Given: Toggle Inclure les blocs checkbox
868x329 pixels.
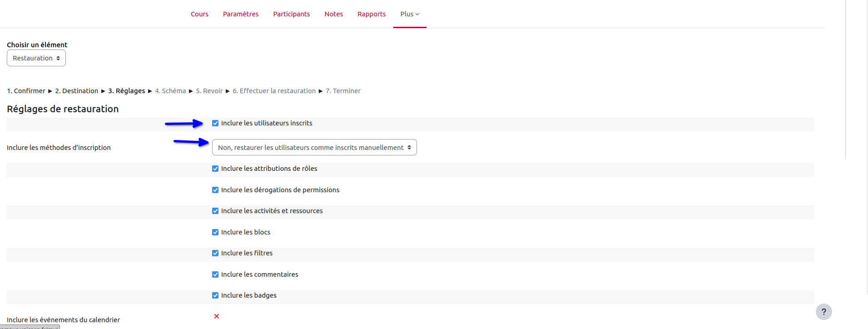Looking at the screenshot, I should click(215, 232).
